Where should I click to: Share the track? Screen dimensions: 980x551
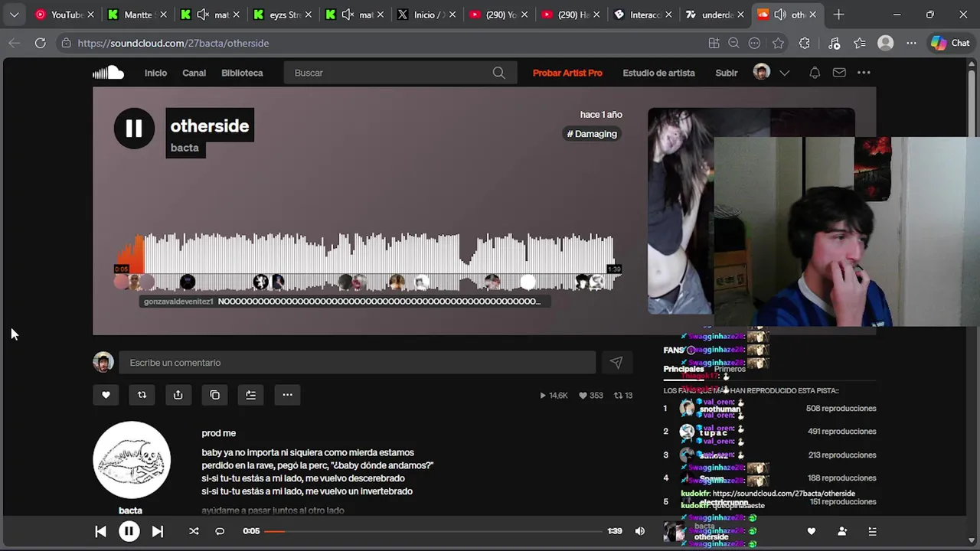point(178,395)
